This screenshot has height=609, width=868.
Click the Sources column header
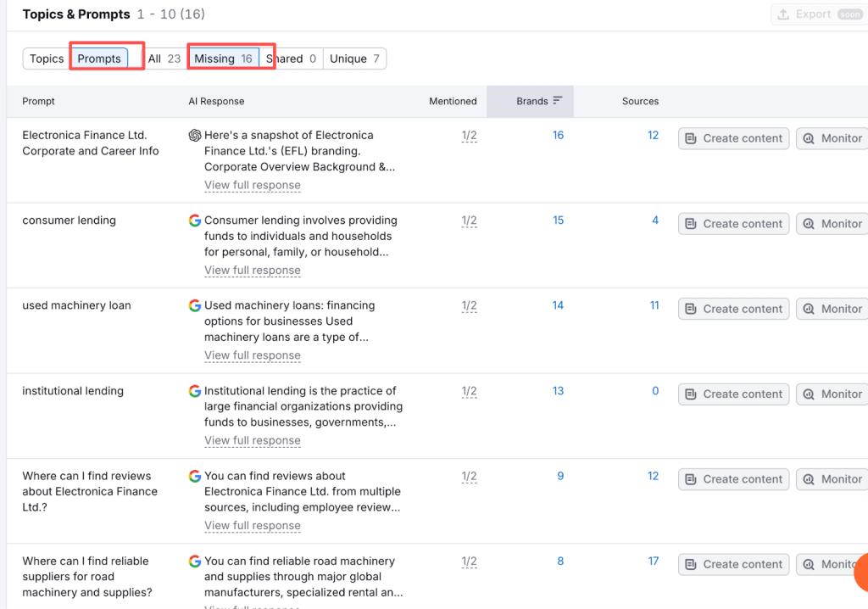point(640,101)
